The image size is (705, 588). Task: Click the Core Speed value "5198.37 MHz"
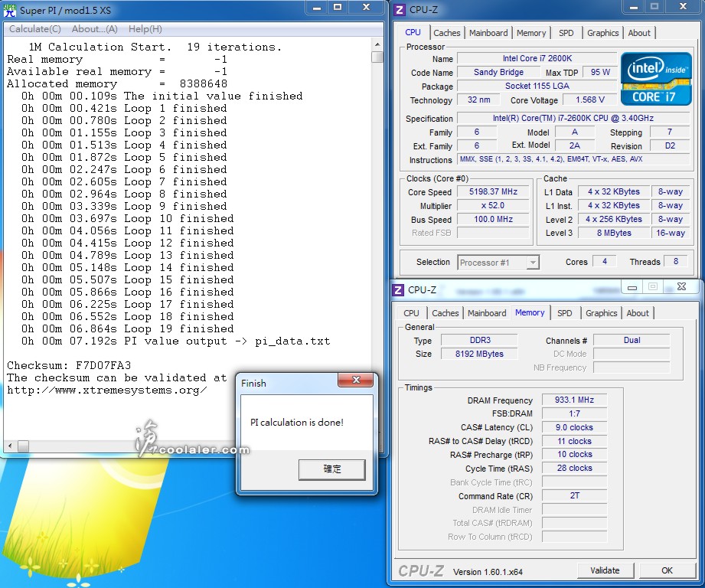pos(493,192)
